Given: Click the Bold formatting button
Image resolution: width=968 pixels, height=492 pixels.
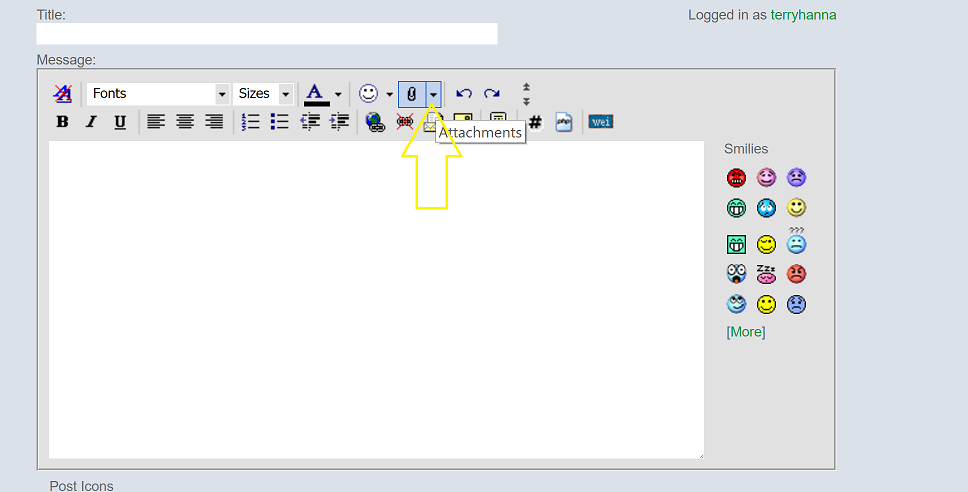Looking at the screenshot, I should click(62, 122).
